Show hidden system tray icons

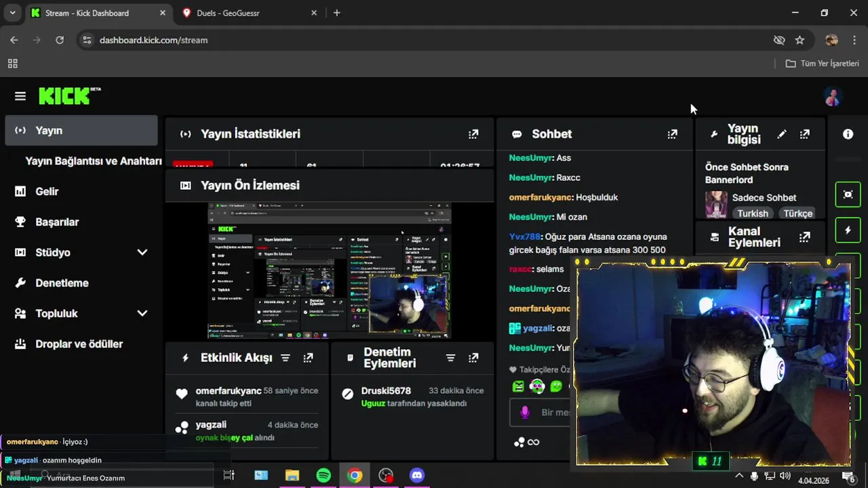pos(739,476)
